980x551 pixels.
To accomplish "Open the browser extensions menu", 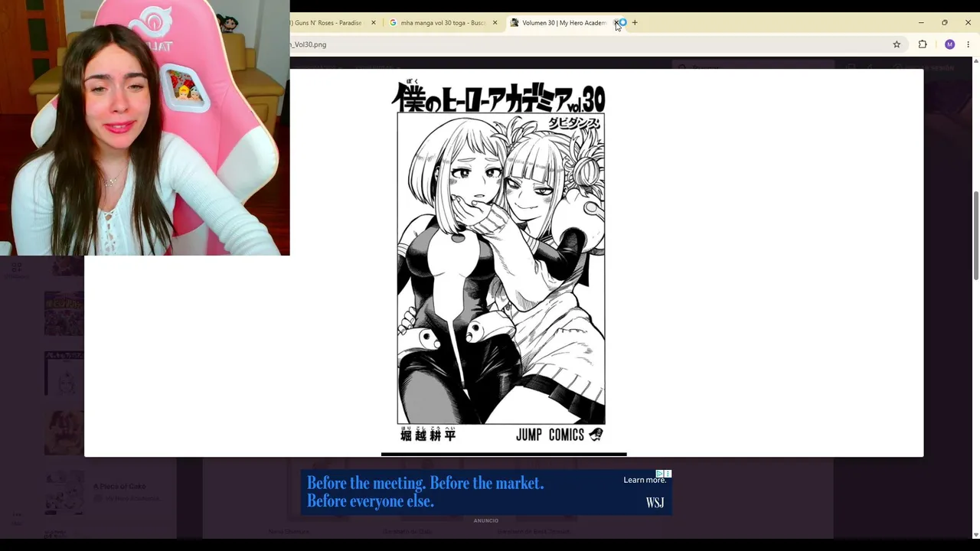I will (x=923, y=44).
